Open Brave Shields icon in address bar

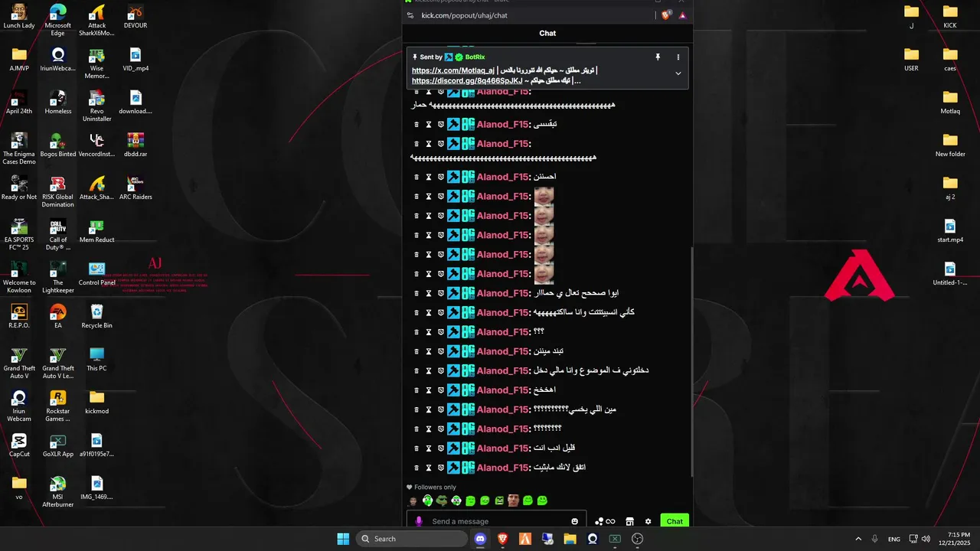tap(667, 15)
